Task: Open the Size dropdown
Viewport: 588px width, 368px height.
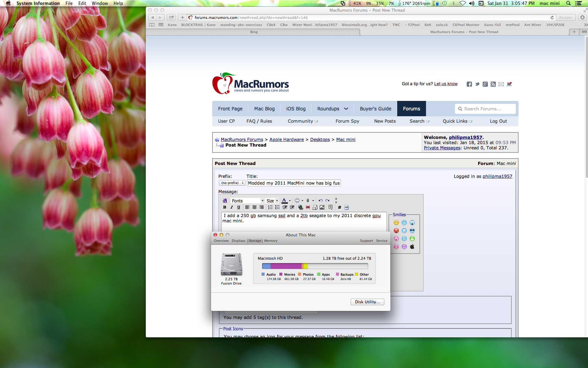Action: coord(272,201)
